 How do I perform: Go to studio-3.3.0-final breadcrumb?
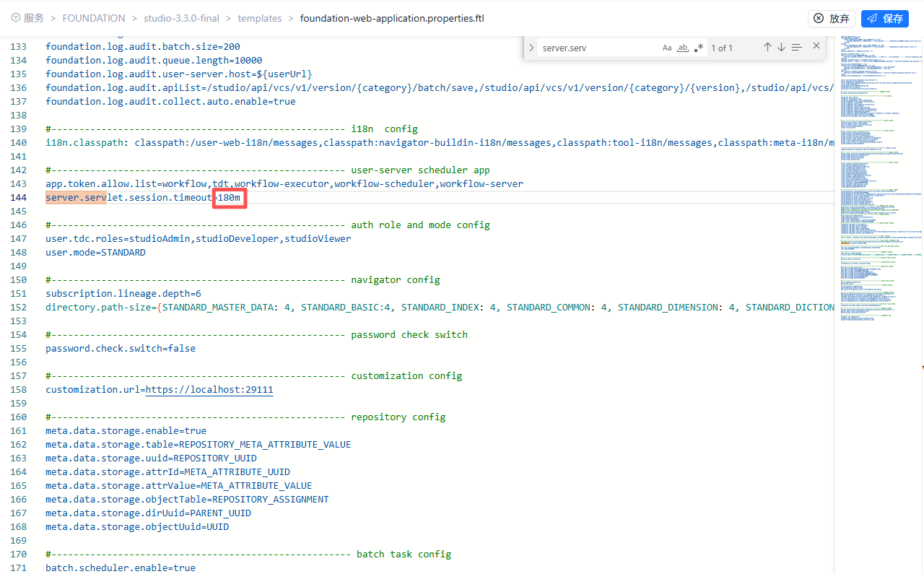[182, 18]
